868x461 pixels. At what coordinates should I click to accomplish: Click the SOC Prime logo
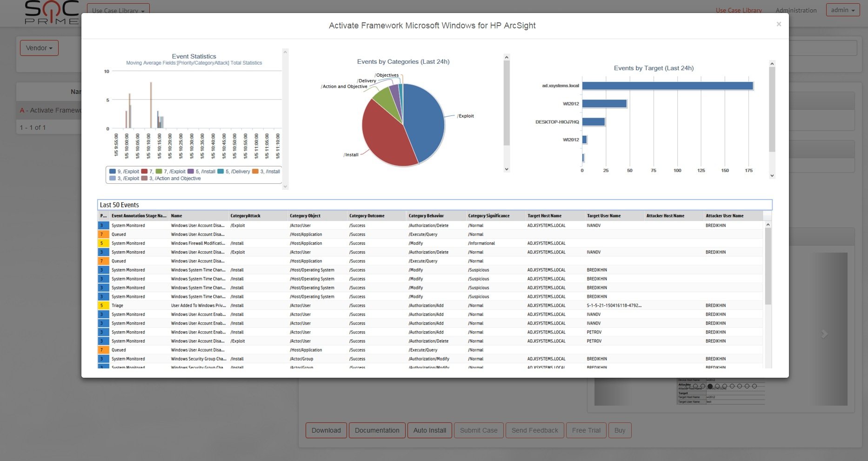52,13
